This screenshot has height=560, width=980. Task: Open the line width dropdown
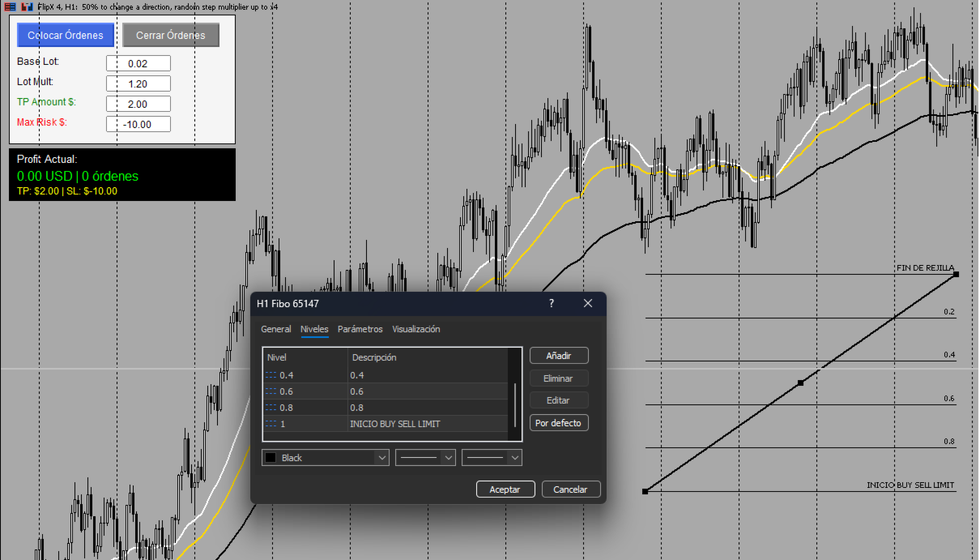click(492, 458)
